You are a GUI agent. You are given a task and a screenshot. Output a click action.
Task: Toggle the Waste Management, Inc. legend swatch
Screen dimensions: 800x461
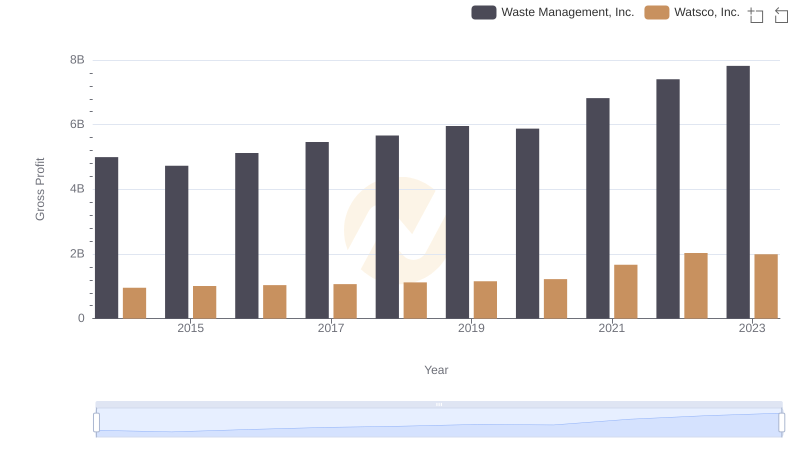484,12
